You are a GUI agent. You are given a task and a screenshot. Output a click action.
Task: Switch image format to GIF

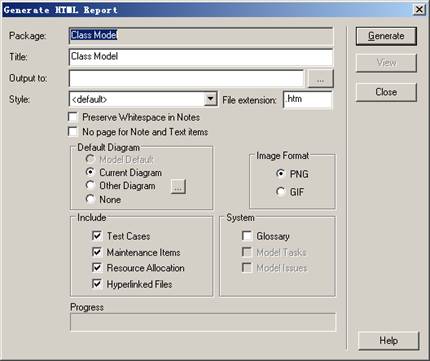[x=281, y=192]
